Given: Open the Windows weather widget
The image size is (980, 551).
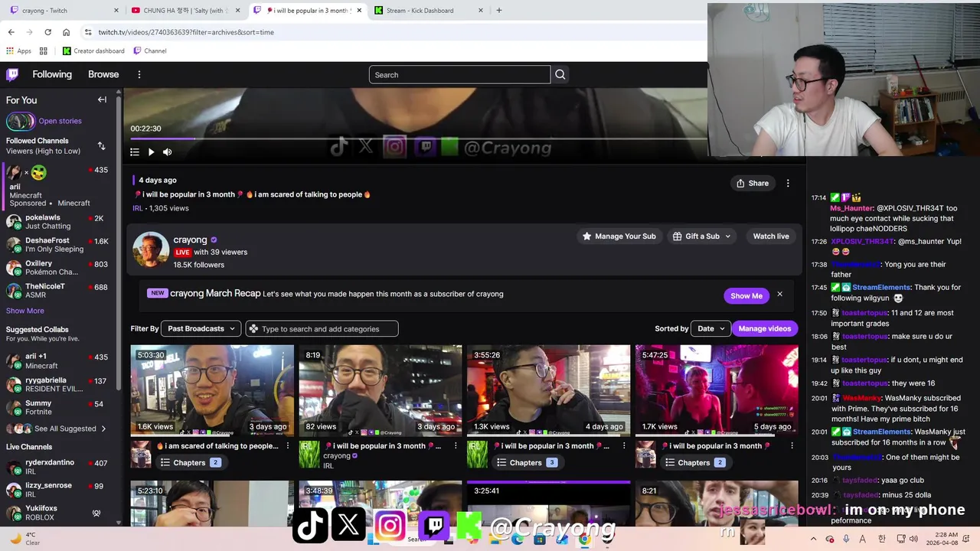Looking at the screenshot, I should coord(24,538).
